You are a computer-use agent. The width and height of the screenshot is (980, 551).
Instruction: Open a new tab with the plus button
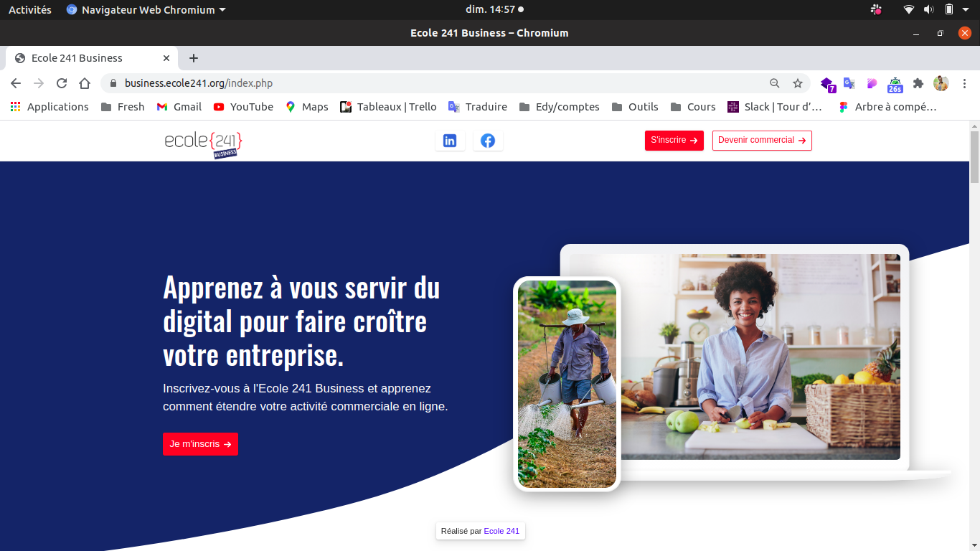(x=194, y=58)
